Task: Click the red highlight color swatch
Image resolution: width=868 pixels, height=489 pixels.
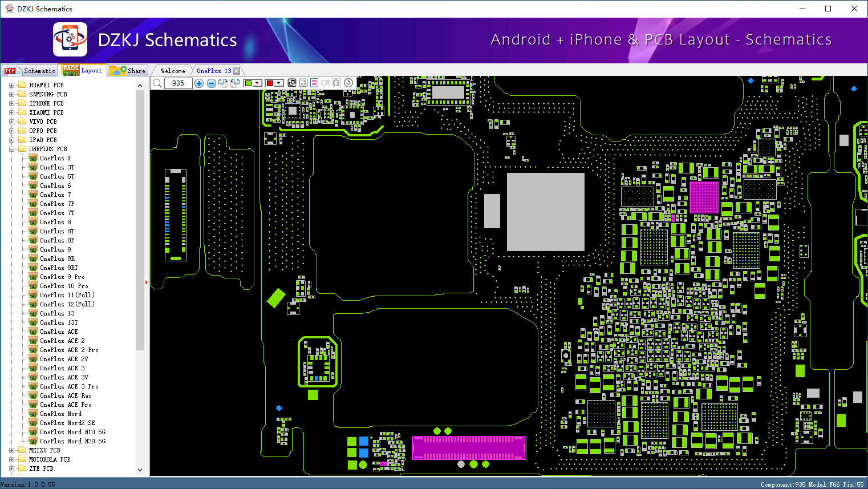Action: 270,83
